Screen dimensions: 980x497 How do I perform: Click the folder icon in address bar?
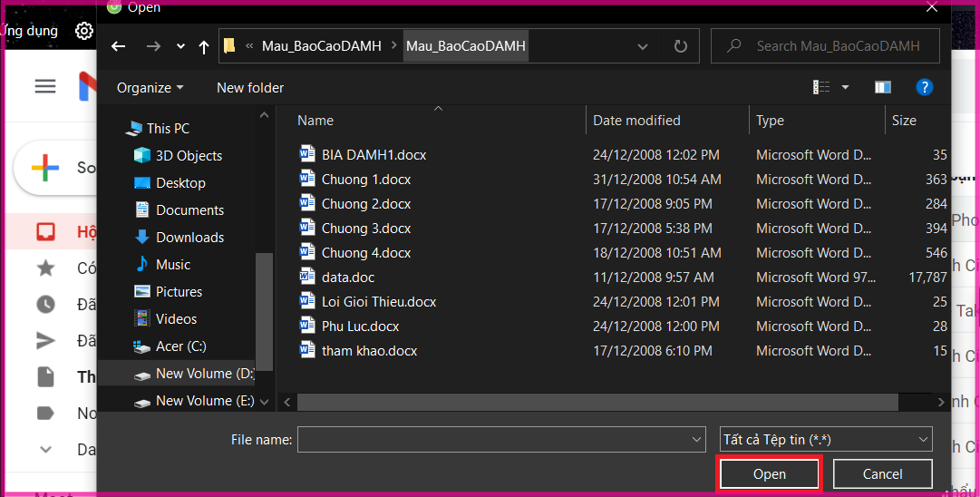pos(229,45)
